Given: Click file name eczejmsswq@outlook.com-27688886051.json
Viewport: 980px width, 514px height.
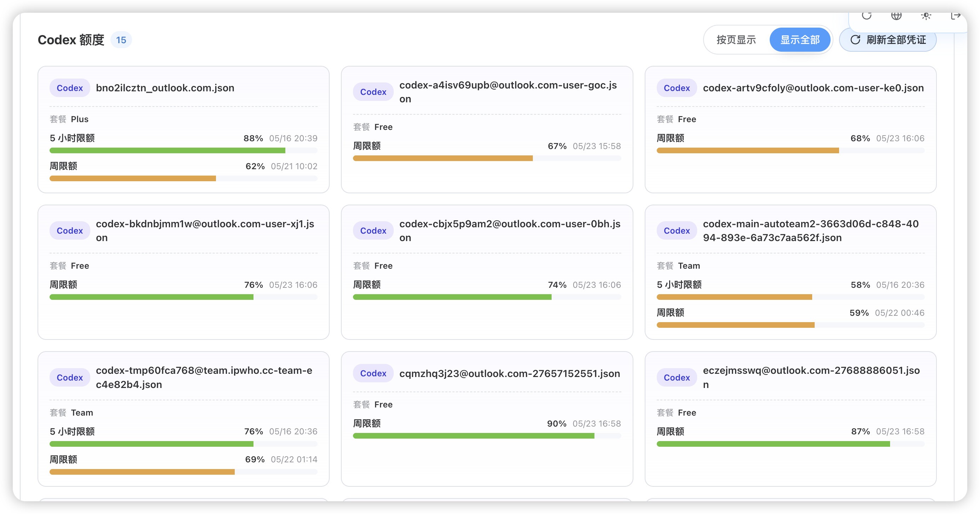Looking at the screenshot, I should [x=811, y=377].
